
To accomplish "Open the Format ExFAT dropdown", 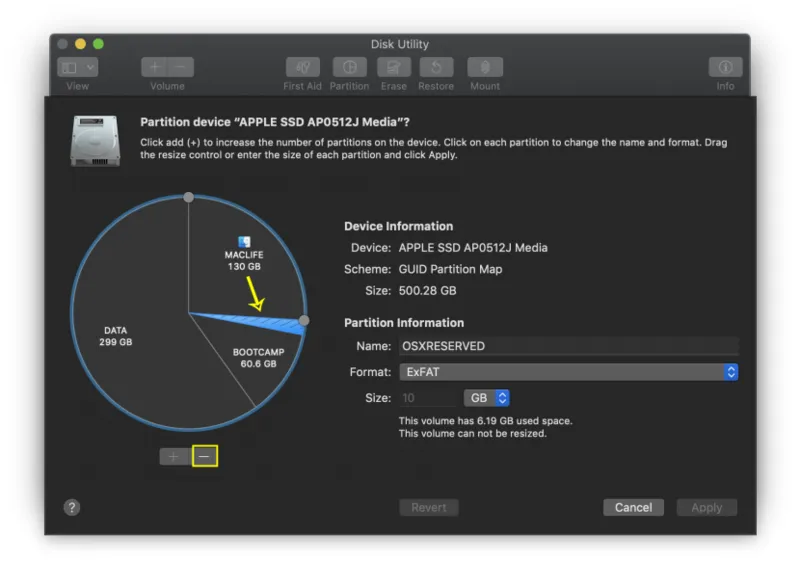I will point(568,372).
